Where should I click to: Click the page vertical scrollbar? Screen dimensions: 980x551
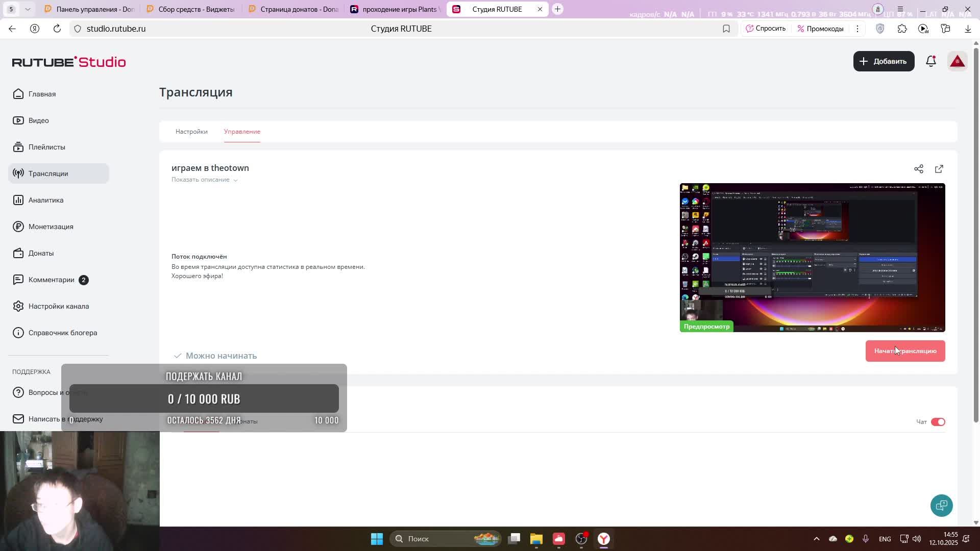(x=976, y=235)
